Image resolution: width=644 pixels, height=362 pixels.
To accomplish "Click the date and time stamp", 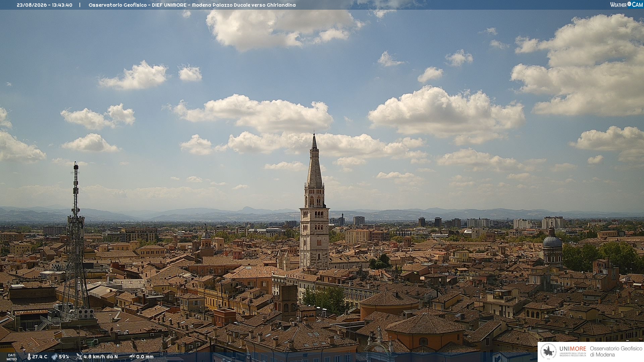I will point(45,5).
